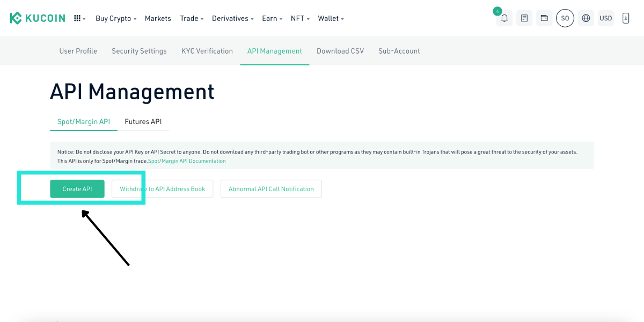Open the Spot/Margin API Documentation link
This screenshot has height=322, width=644.
click(187, 161)
